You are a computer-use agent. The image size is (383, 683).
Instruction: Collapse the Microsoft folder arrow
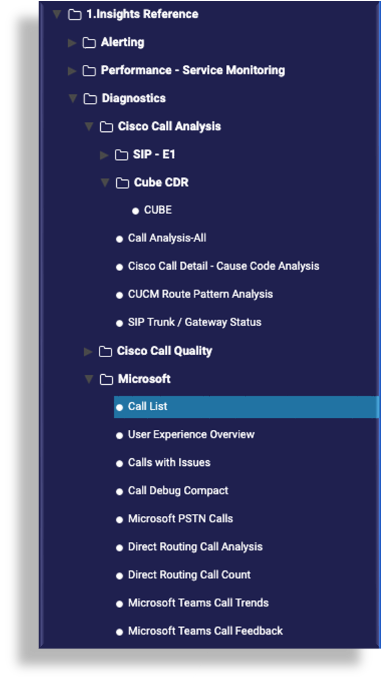(89, 379)
